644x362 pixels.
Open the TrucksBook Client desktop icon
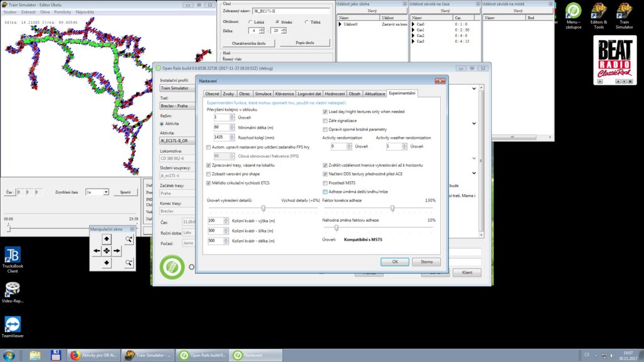pyautogui.click(x=12, y=260)
